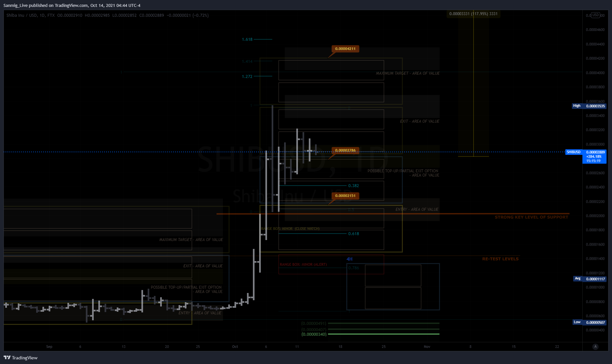This screenshot has width=612, height=364.
Task: Click the 0.618 Fibonacci level label
Action: 354,234
